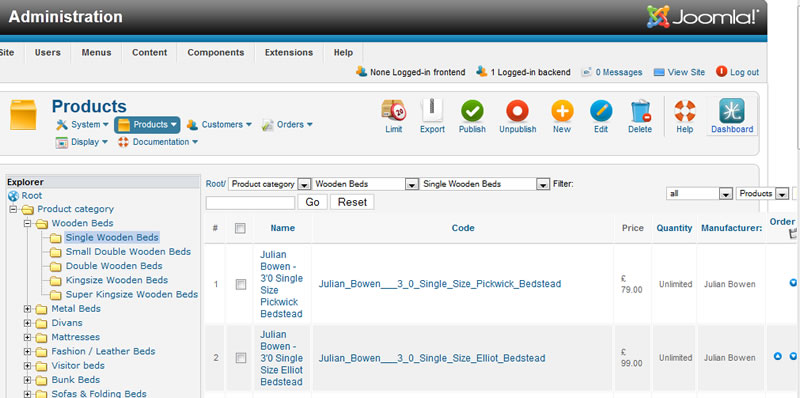Open the Product category dropdown
The image size is (800, 398).
[x=269, y=184]
